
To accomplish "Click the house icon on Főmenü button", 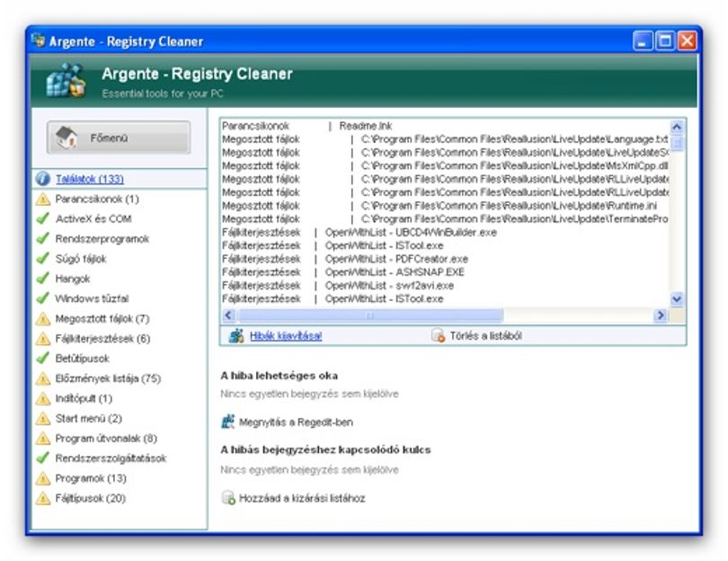I will click(66, 138).
